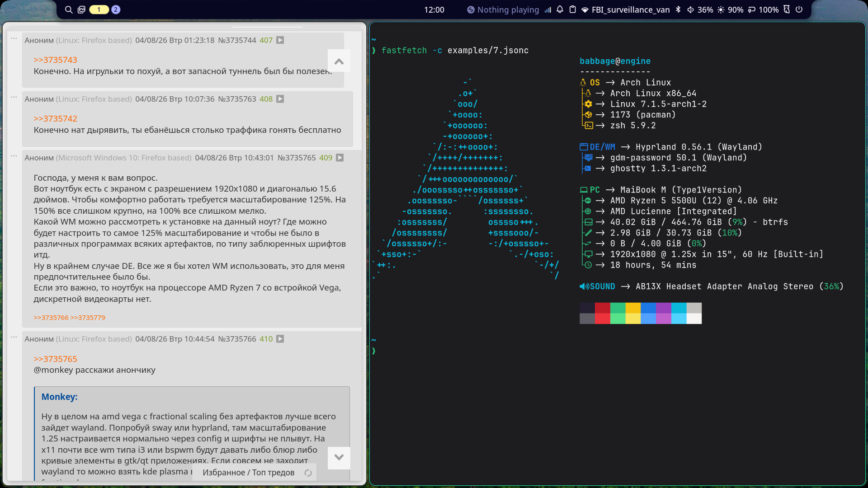Click post ID №3735763 to reply
868x488 pixels.
237,99
